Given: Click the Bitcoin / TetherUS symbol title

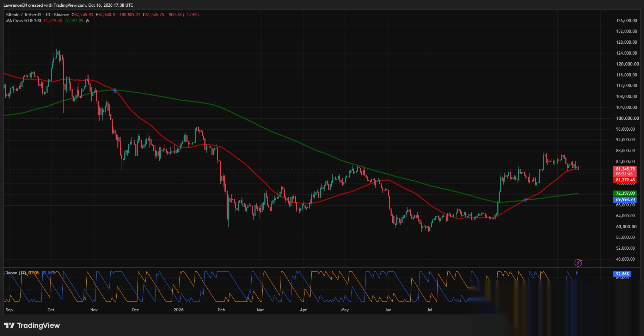Looking at the screenshot, I should 24,15.
